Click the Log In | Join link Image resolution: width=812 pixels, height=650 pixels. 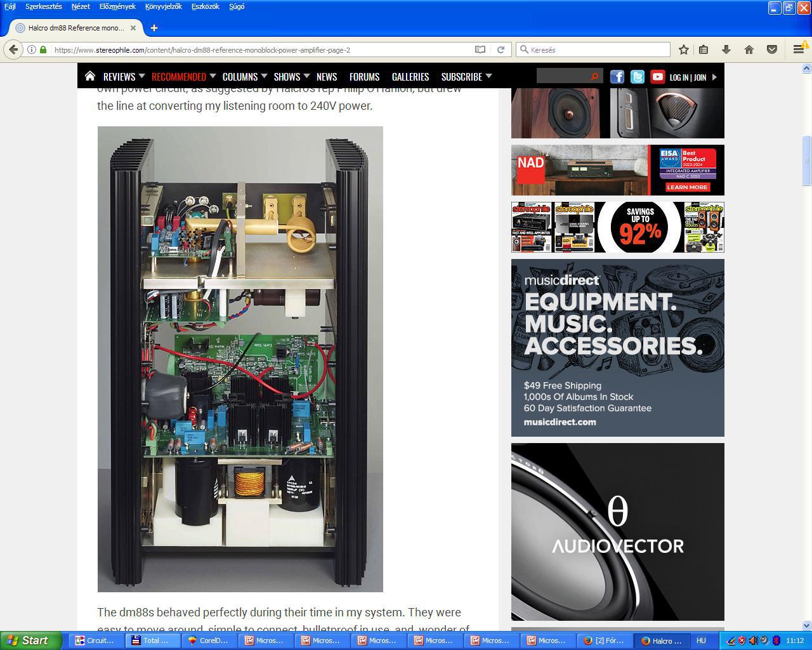click(688, 77)
